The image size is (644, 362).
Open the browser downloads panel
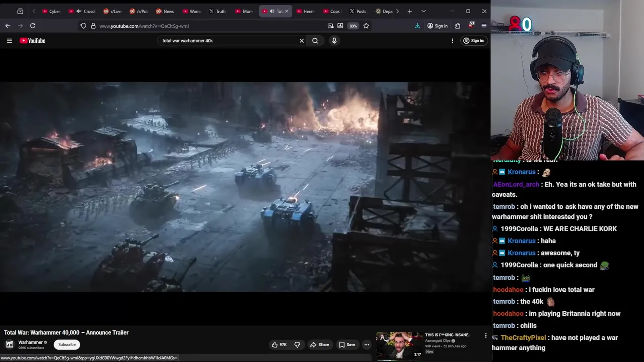(417, 26)
